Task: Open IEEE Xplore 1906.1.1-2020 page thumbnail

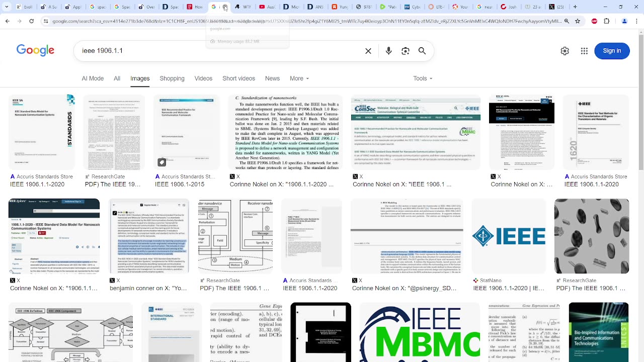Action: pyautogui.click(x=54, y=236)
